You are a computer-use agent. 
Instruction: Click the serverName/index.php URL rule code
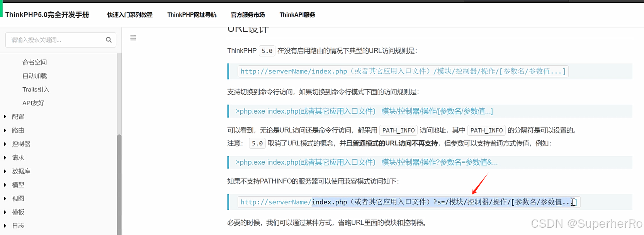click(403, 72)
